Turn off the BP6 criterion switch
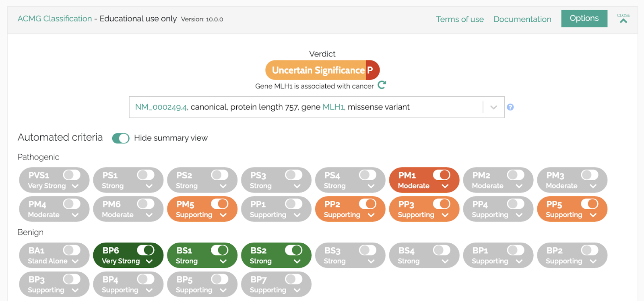 (145, 250)
